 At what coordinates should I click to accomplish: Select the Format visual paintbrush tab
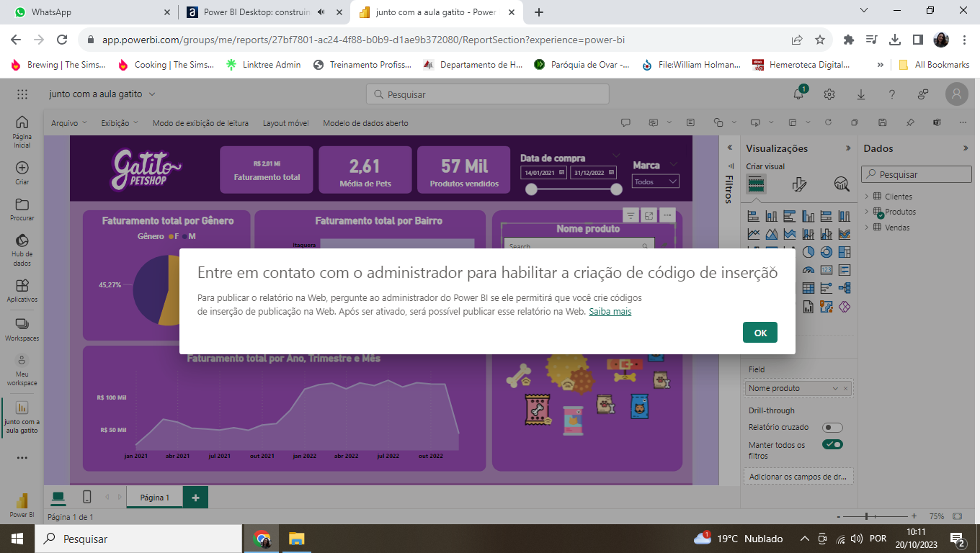click(798, 184)
